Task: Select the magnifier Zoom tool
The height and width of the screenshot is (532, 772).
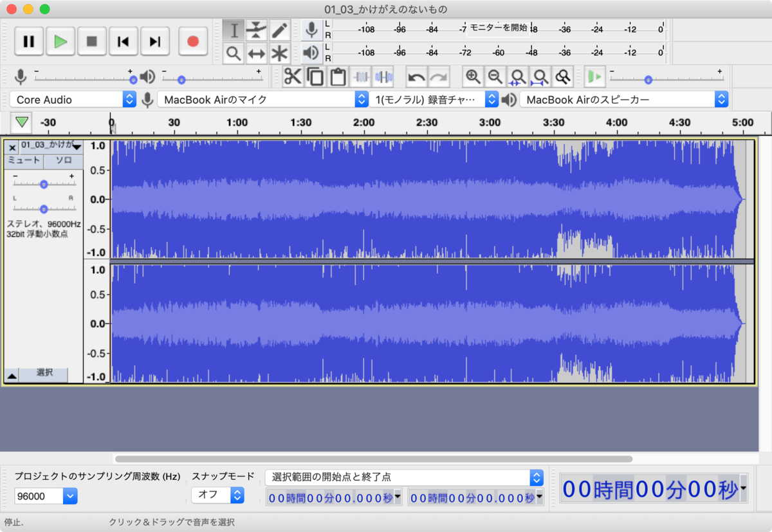Action: pos(234,53)
